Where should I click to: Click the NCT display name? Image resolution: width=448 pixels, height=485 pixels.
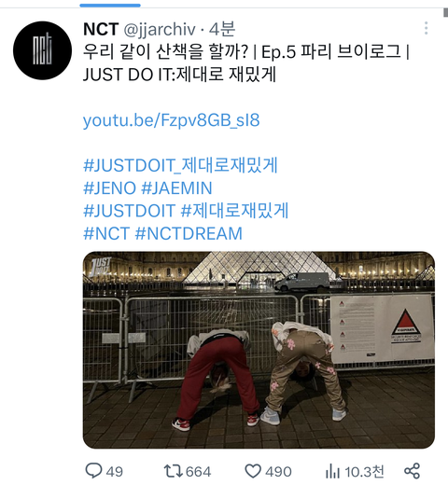(x=101, y=29)
